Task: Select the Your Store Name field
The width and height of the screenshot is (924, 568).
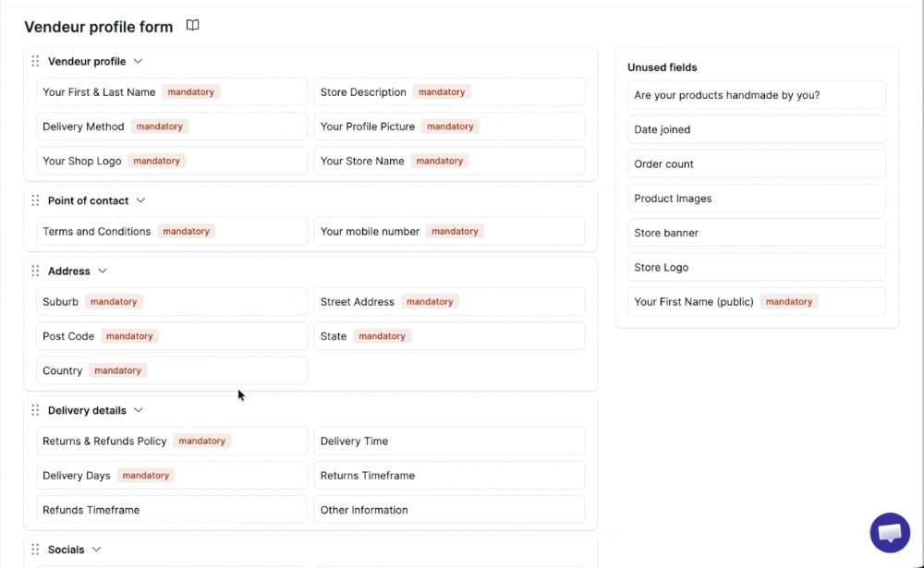Action: 450,161
